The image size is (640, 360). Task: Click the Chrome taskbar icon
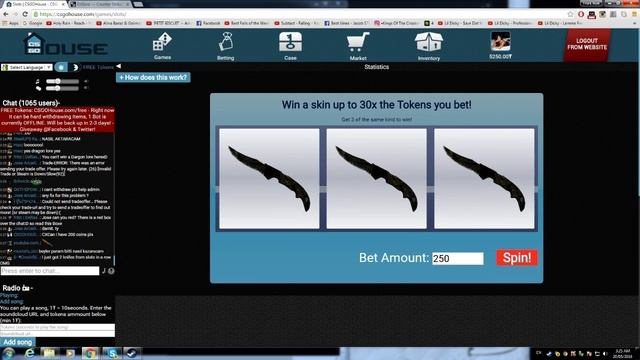coord(90,353)
